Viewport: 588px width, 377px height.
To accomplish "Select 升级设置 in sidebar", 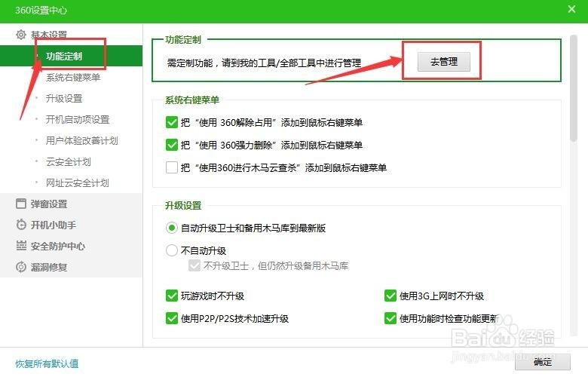I will 64,98.
